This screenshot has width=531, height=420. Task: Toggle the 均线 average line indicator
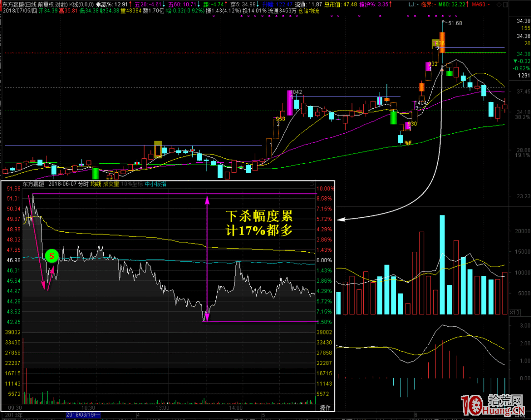pos(96,184)
